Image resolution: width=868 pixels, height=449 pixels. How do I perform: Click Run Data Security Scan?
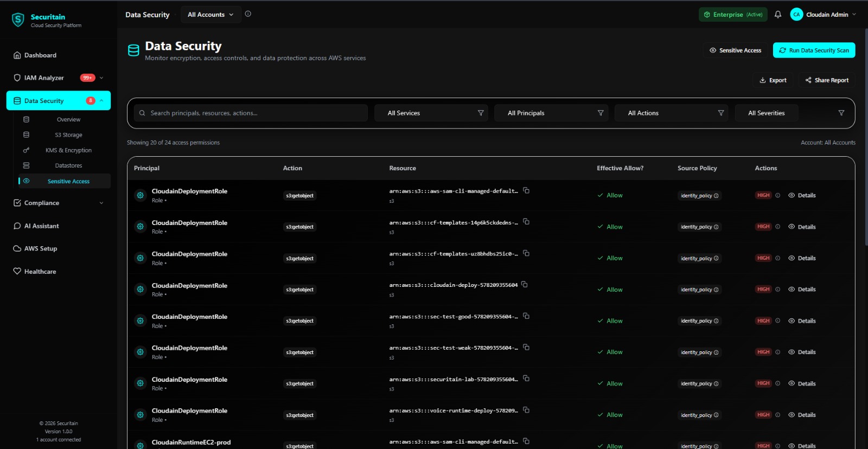[814, 50]
